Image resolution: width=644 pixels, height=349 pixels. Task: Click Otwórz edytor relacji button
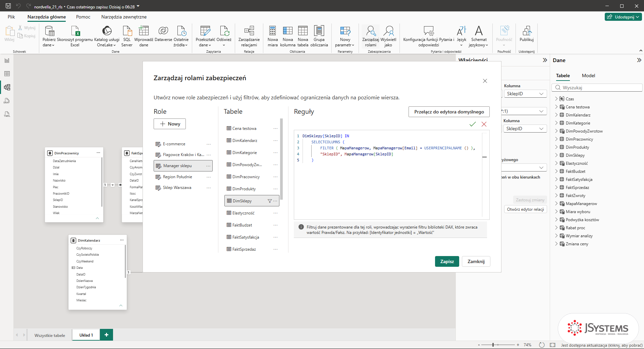(x=525, y=209)
